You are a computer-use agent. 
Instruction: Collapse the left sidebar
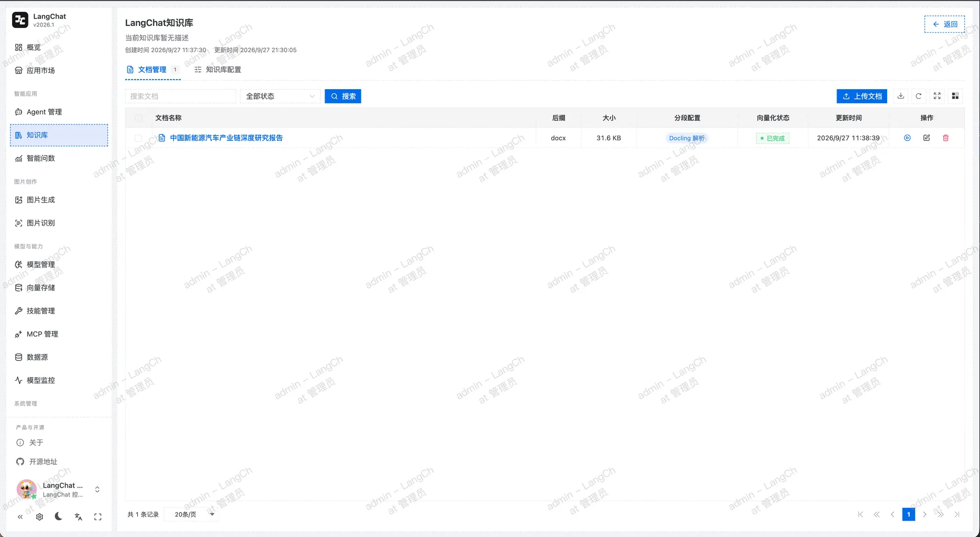pyautogui.click(x=20, y=517)
